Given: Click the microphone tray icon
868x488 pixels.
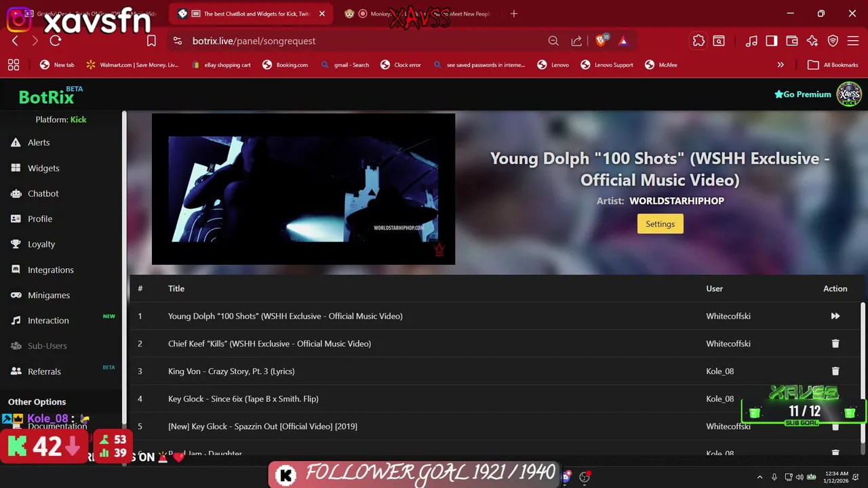Looking at the screenshot, I should 774,477.
